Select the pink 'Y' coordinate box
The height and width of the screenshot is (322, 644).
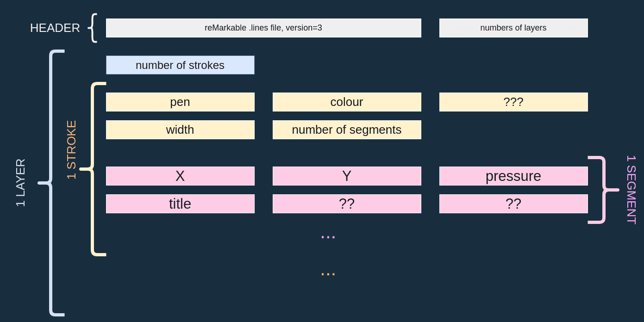pyautogui.click(x=347, y=176)
